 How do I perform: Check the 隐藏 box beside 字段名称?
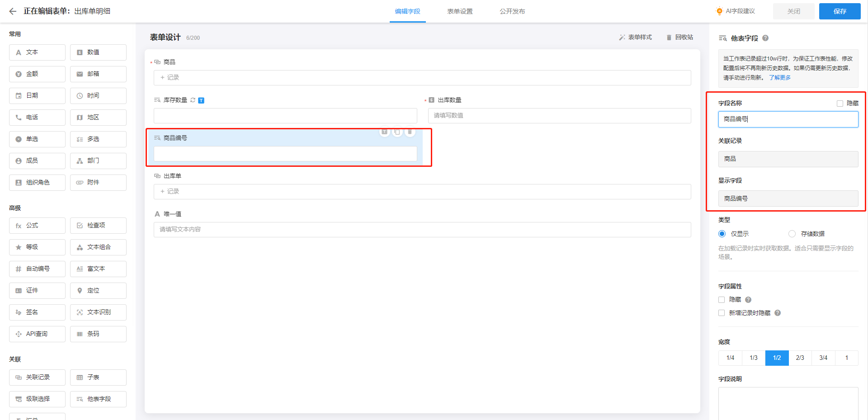click(840, 104)
